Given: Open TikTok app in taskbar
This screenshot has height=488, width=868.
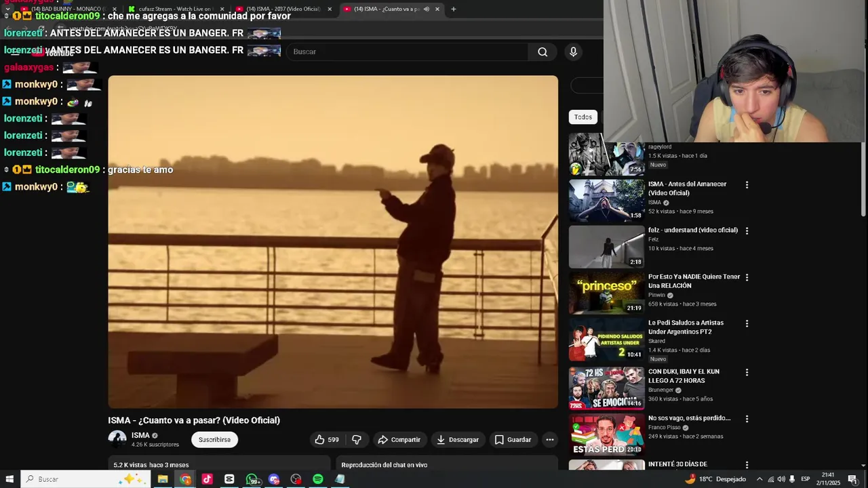Looking at the screenshot, I should pos(207,479).
